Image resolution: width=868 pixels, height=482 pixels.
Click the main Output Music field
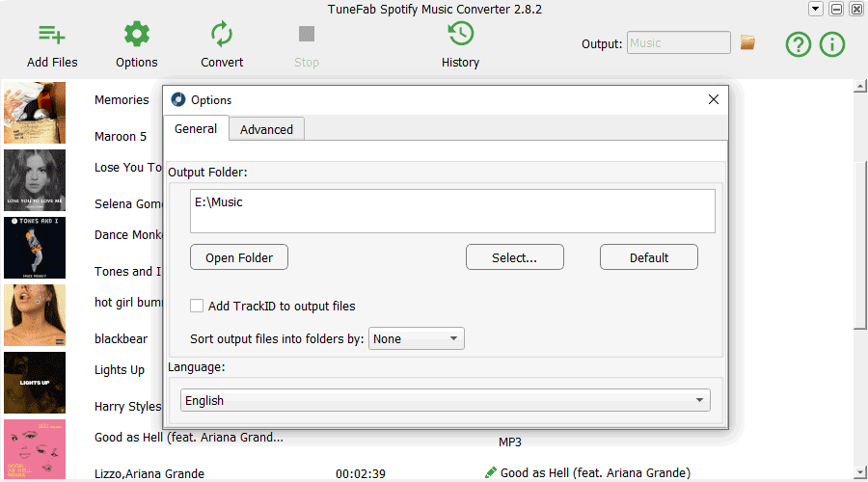(x=679, y=42)
